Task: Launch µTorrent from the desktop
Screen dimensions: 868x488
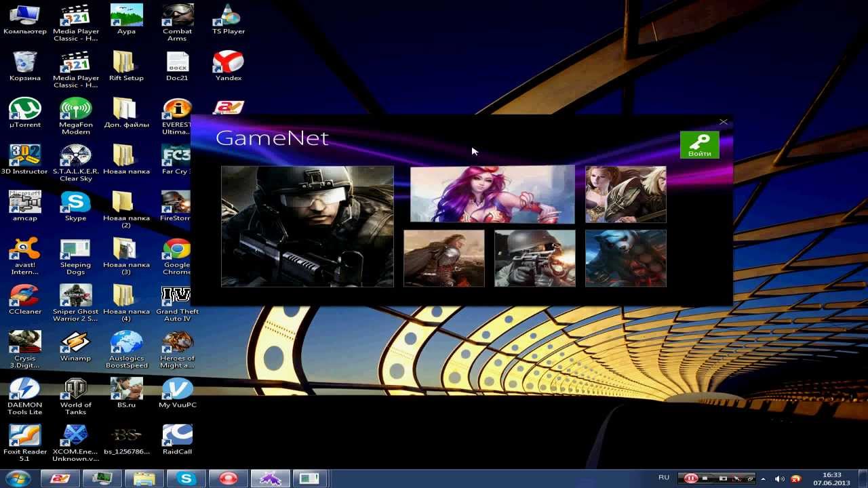Action: [25, 113]
